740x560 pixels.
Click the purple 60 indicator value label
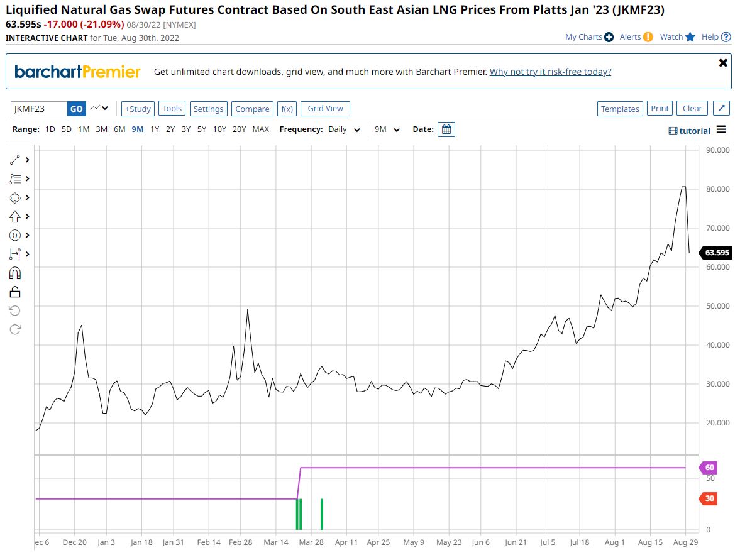pyautogui.click(x=709, y=468)
